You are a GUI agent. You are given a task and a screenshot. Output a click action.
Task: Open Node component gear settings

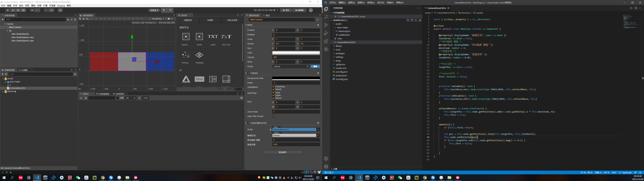318,25
